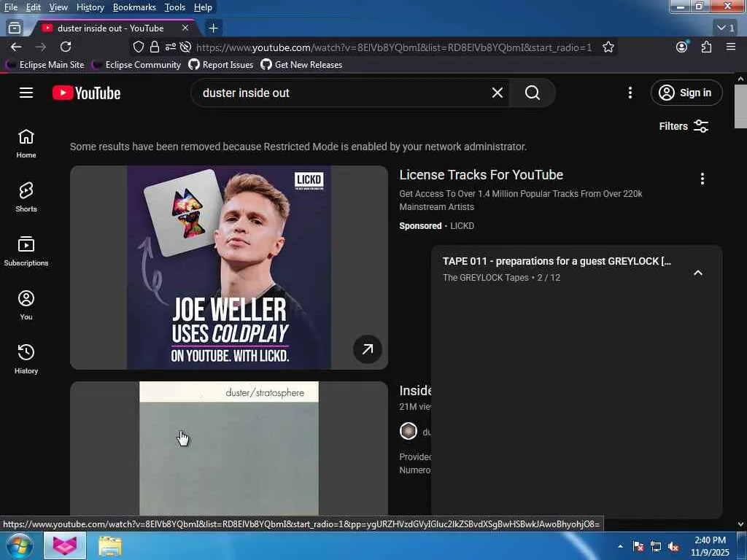
Task: Open the Report Issues bookmark
Action: (221, 65)
